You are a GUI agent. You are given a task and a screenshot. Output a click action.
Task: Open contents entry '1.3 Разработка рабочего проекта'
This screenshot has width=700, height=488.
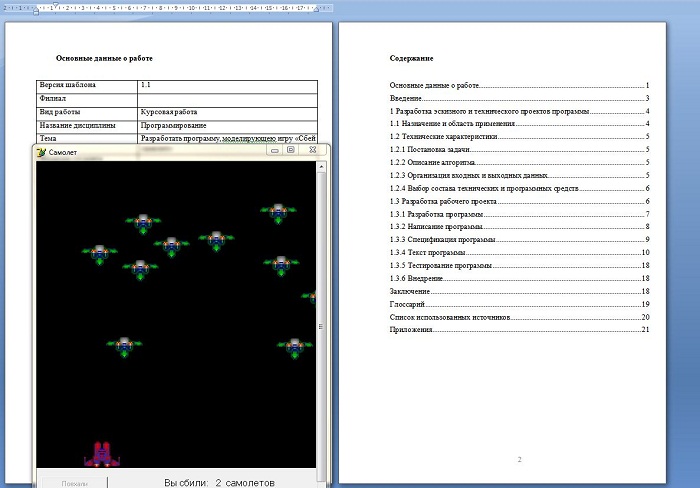click(519, 201)
